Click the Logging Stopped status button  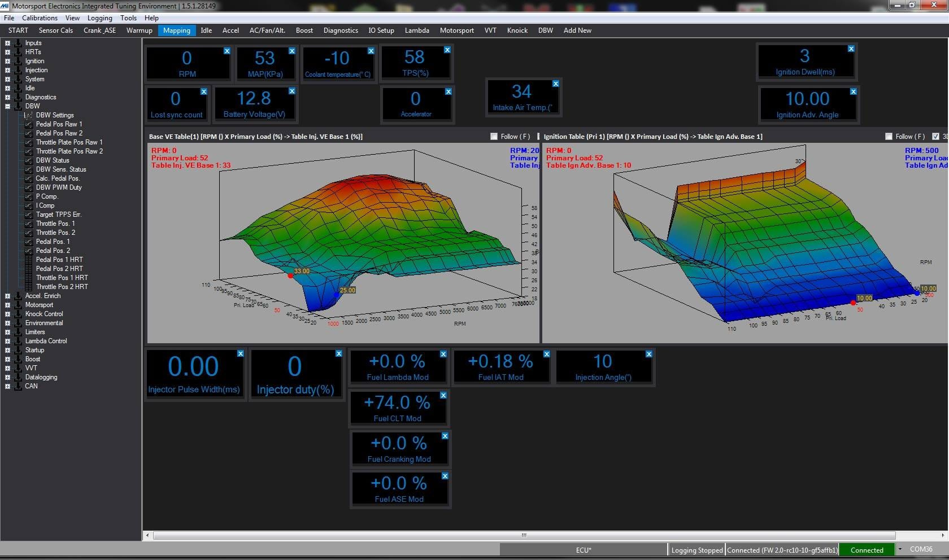click(696, 550)
